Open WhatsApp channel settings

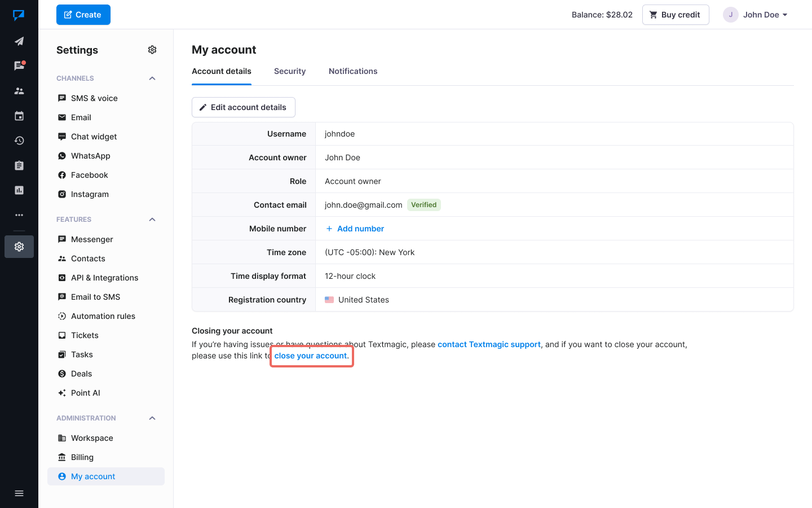[x=90, y=156]
